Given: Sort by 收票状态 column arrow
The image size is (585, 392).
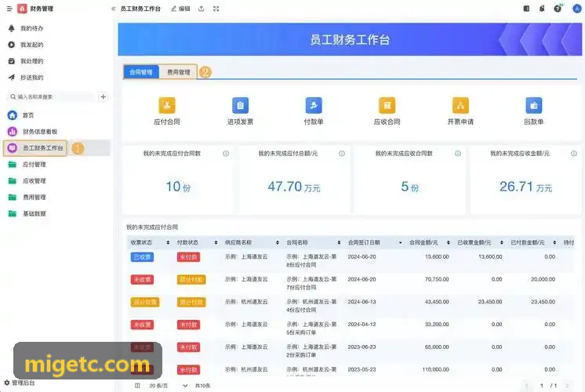Looking at the screenshot, I should point(168,243).
